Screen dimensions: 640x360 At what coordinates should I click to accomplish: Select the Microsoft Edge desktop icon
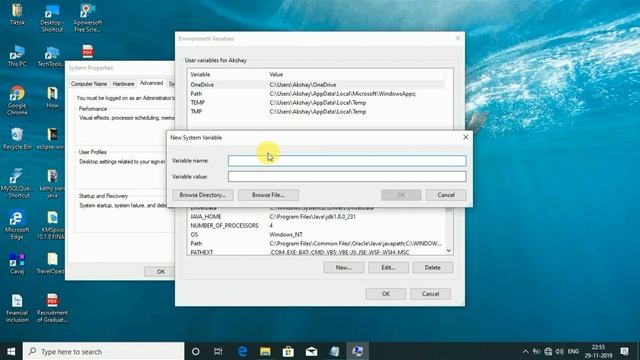pyautogui.click(x=17, y=225)
